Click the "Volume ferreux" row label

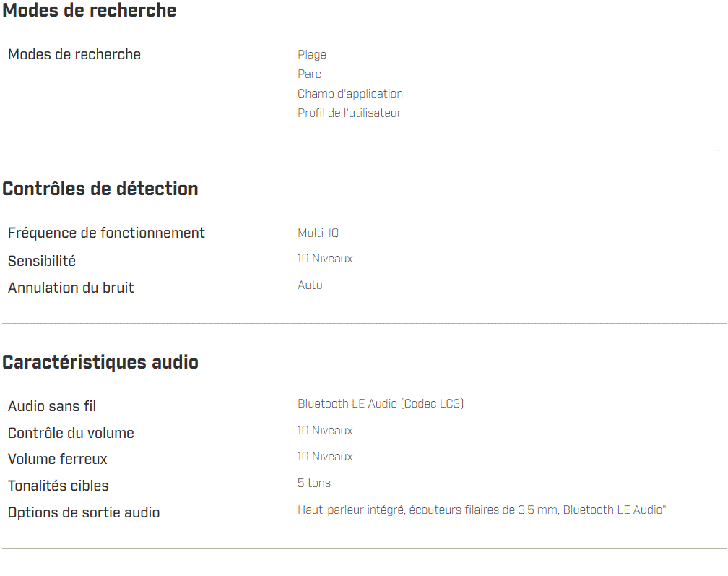58,460
